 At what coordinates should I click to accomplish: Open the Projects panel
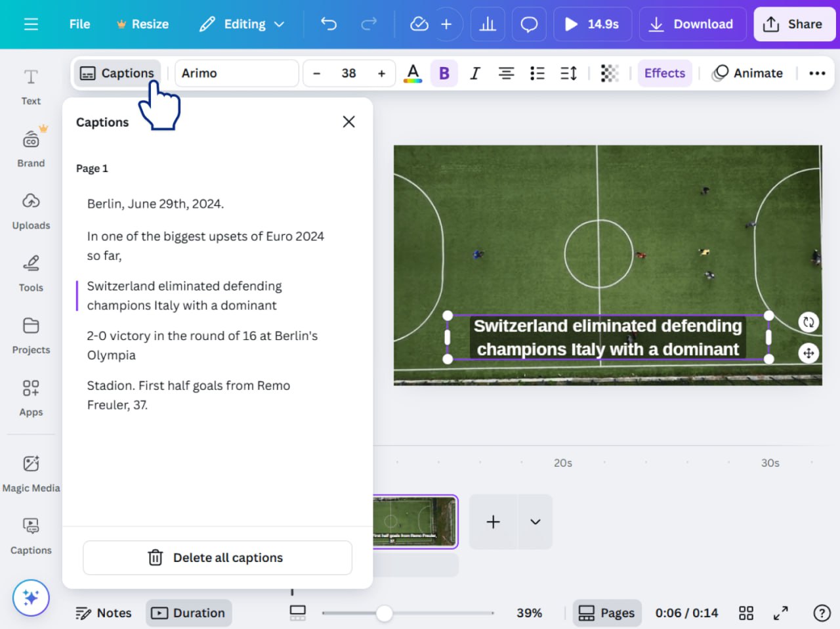[30, 335]
